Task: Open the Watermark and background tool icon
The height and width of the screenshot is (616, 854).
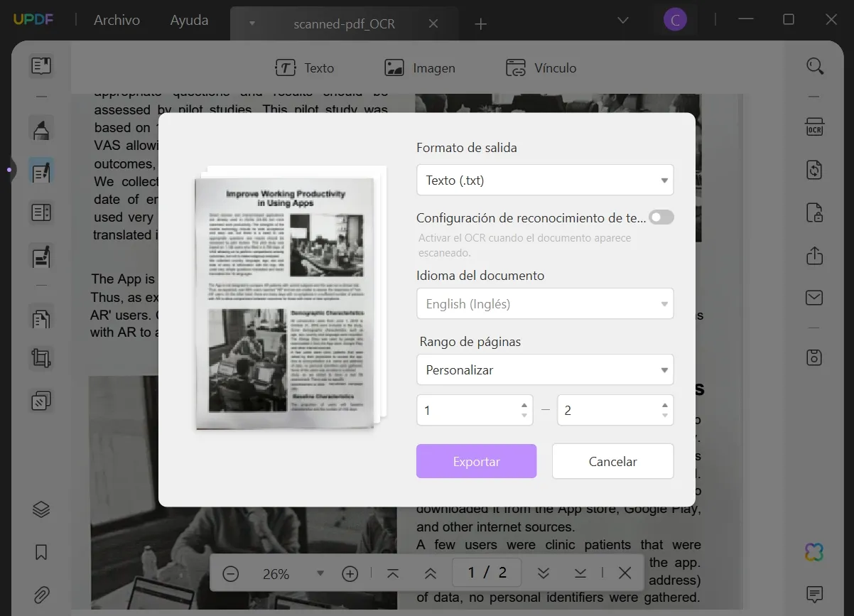Action: tap(41, 401)
